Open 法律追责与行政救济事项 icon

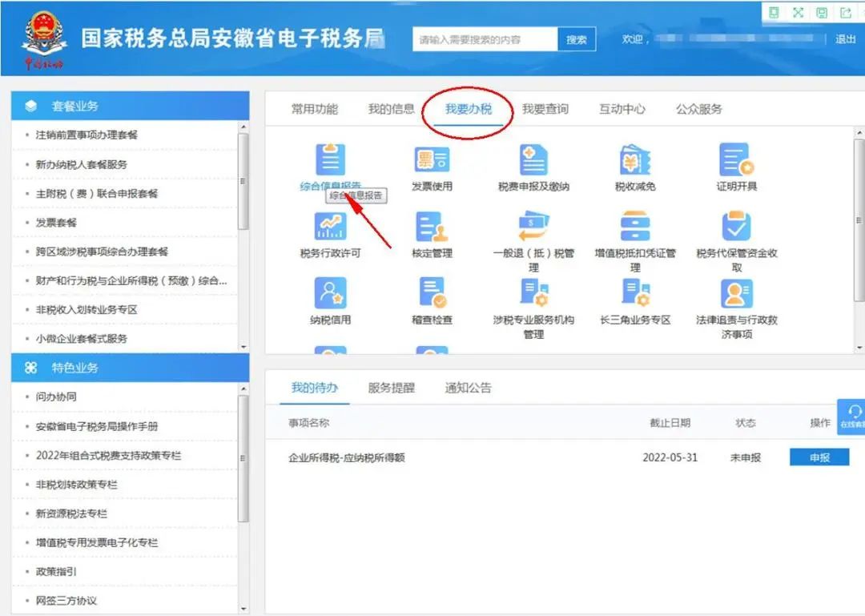pos(737,293)
